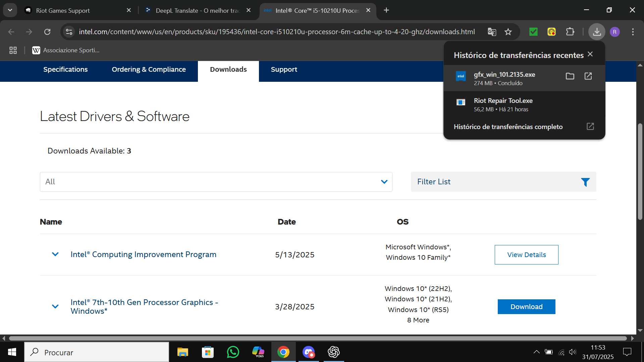The height and width of the screenshot is (362, 644).
Task: Download the 7th-10th Gen Graphics driver
Action: [527, 307]
